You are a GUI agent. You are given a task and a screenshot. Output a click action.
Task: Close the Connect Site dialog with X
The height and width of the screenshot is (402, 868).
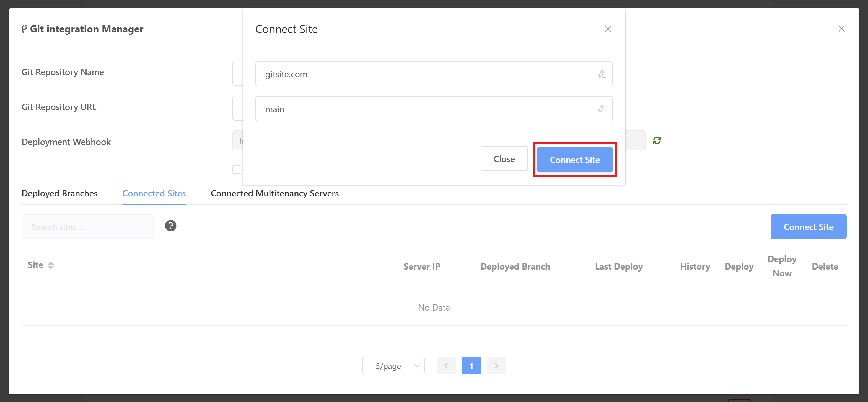tap(608, 29)
